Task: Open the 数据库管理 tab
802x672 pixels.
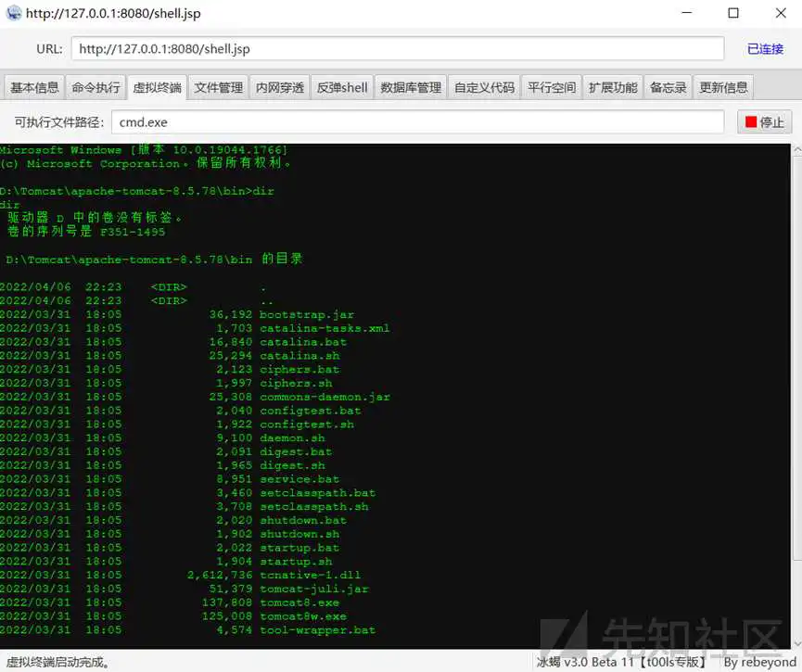Action: click(x=411, y=88)
